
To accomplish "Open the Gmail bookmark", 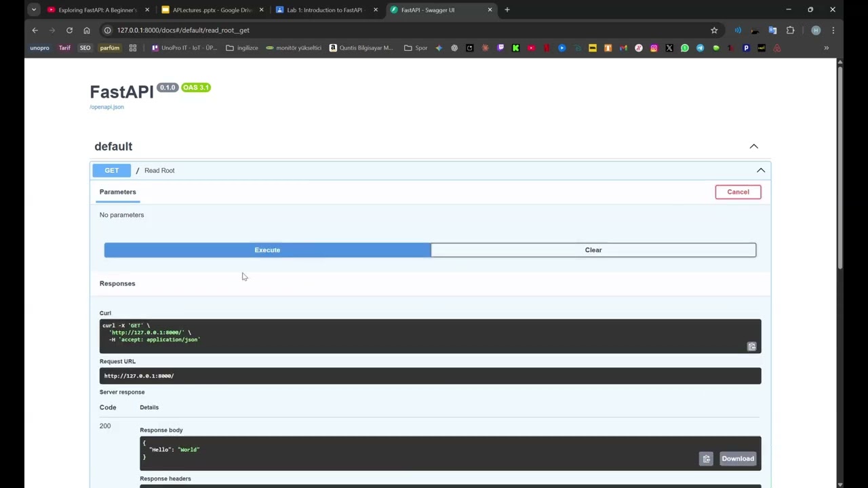I will (623, 48).
